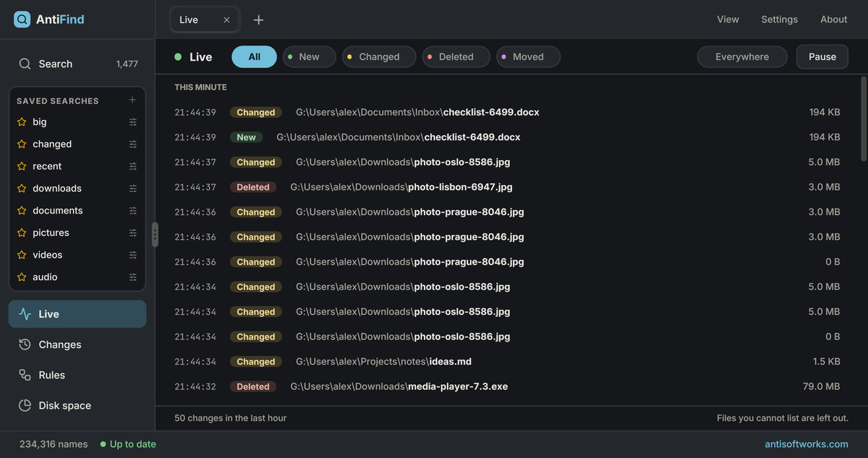The width and height of the screenshot is (868, 458).
Task: Open the View menu
Action: pos(728,20)
